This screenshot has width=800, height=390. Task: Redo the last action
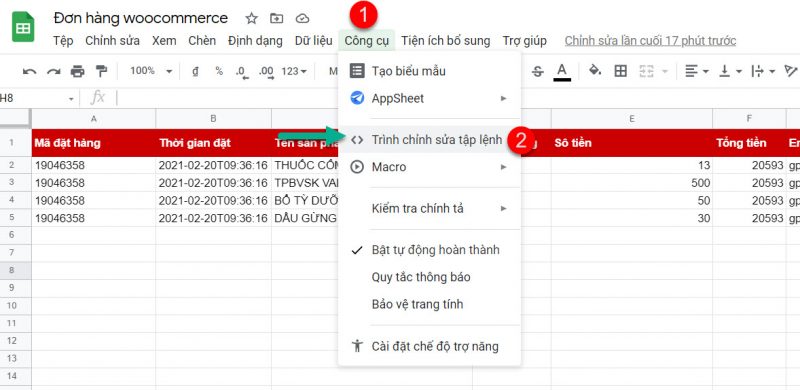coord(54,71)
